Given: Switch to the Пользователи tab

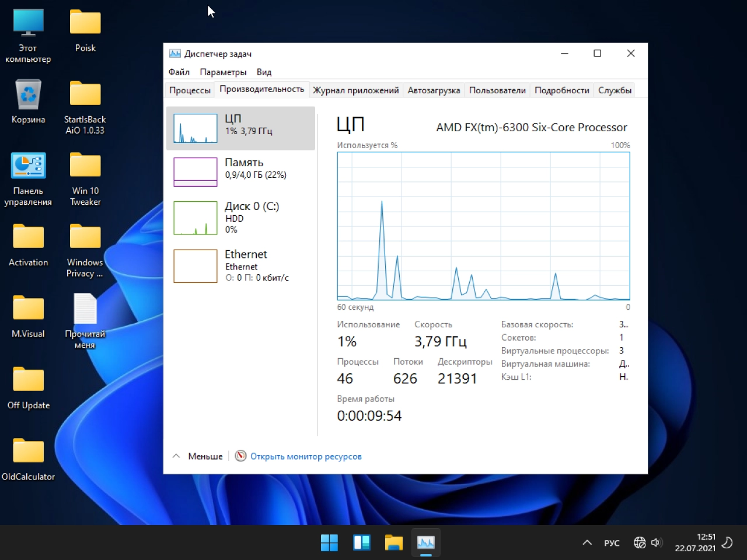Looking at the screenshot, I should (x=497, y=90).
